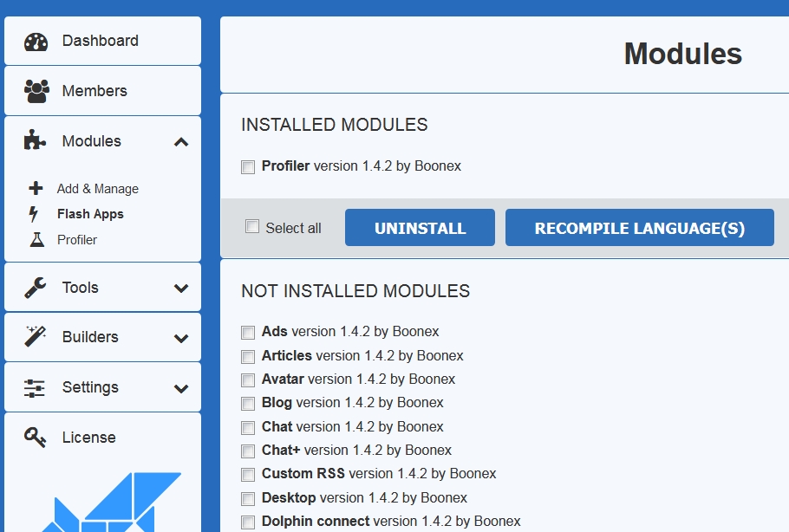Click the Recompile Language(s) button
Image resolution: width=789 pixels, height=532 pixels.
tap(639, 228)
